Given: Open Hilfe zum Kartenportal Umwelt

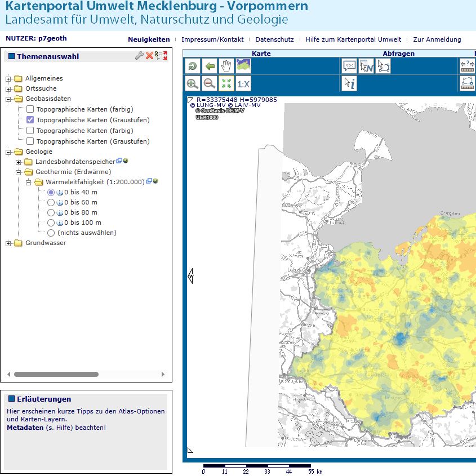Looking at the screenshot, I should (x=353, y=39).
